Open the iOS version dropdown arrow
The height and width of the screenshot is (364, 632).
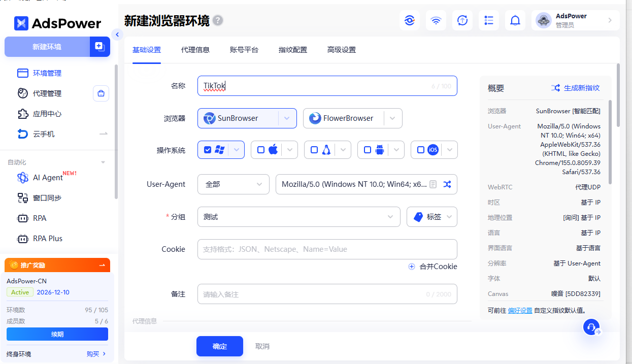[x=450, y=150]
